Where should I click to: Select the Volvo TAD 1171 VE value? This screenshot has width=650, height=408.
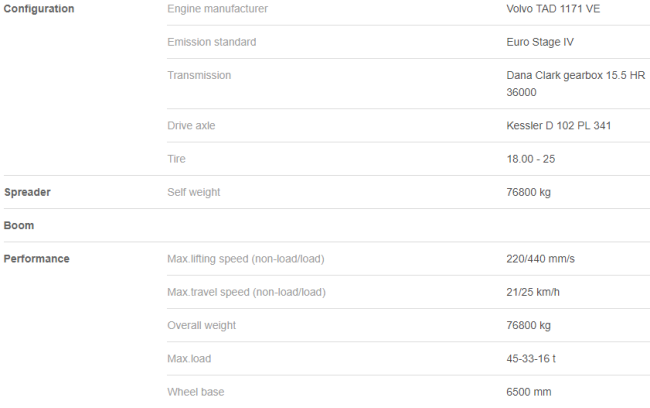tap(553, 9)
